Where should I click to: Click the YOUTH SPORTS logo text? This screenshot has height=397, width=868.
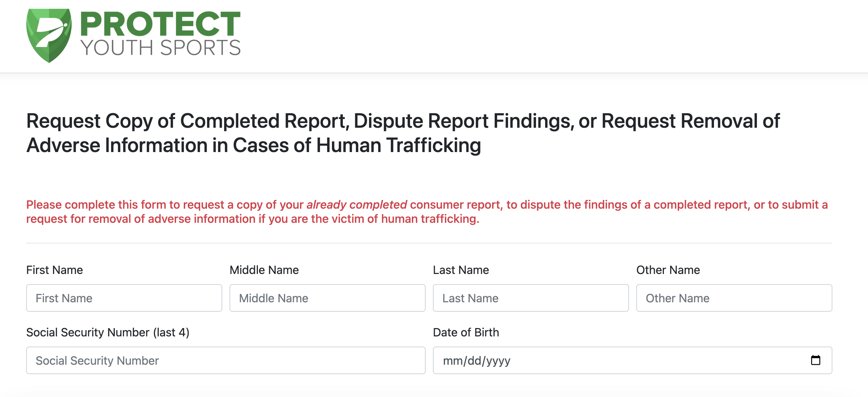tap(160, 48)
